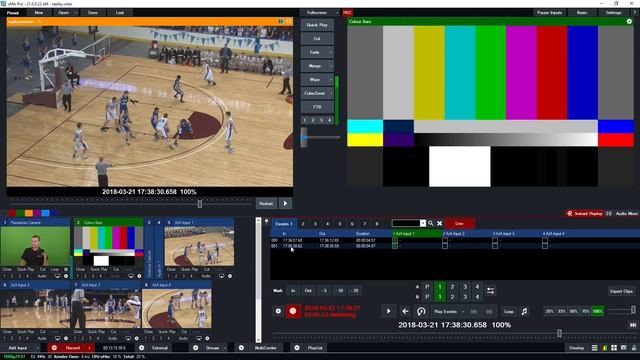Image resolution: width=640 pixels, height=360 pixels.
Task: Toggle the Audio Mixer panel
Action: [x=623, y=213]
